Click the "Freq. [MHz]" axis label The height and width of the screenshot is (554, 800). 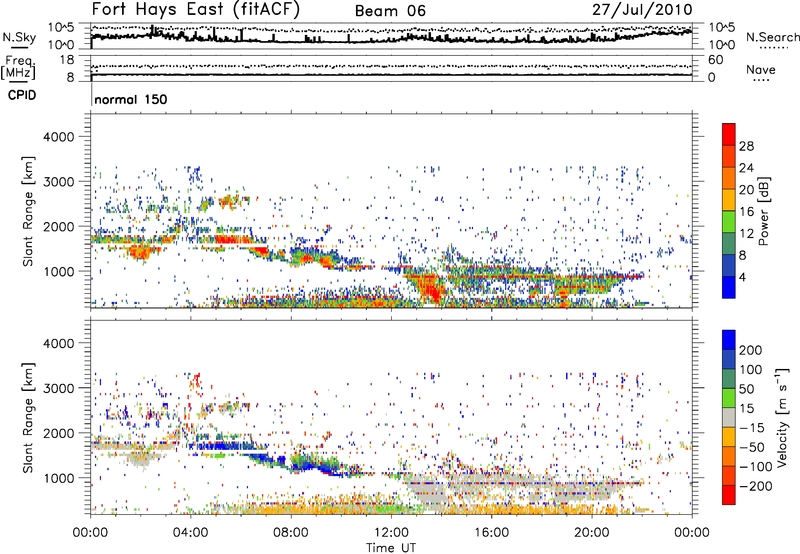tap(18, 67)
